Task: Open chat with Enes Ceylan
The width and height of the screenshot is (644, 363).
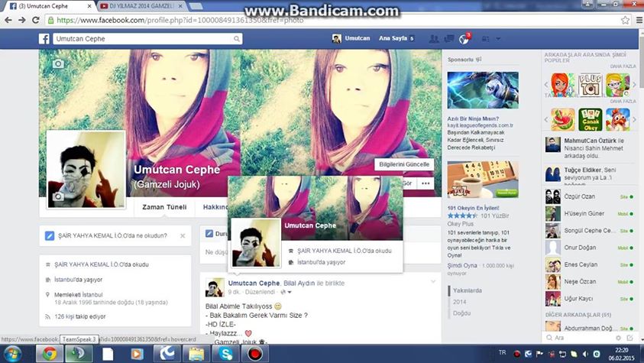Action: [589, 264]
